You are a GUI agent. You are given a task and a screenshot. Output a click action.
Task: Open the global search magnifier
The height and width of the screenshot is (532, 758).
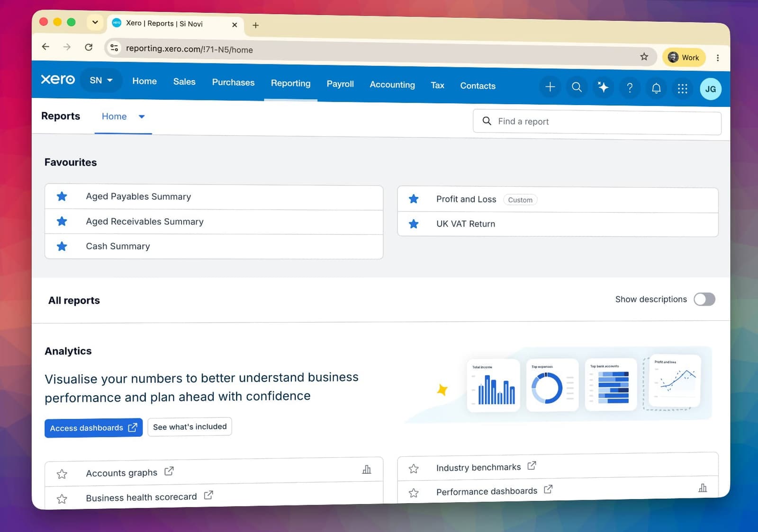pyautogui.click(x=577, y=87)
